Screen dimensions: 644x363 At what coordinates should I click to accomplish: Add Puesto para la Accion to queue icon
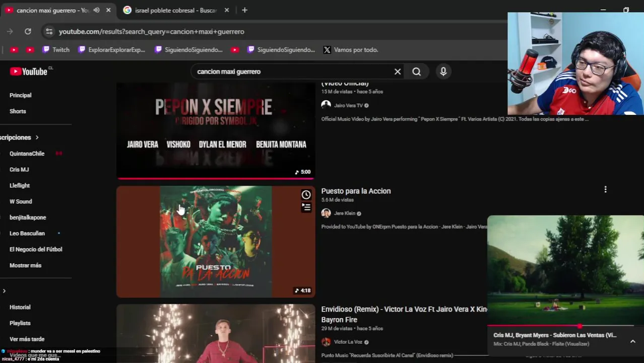coord(306,207)
